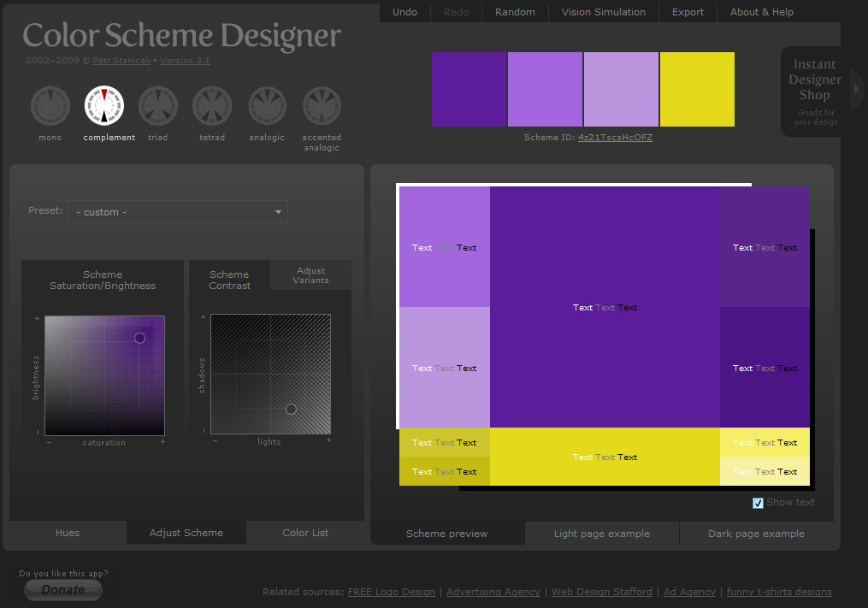This screenshot has height=608, width=868.
Task: Open the Instant Designer Shop side panel
Action: click(816, 91)
